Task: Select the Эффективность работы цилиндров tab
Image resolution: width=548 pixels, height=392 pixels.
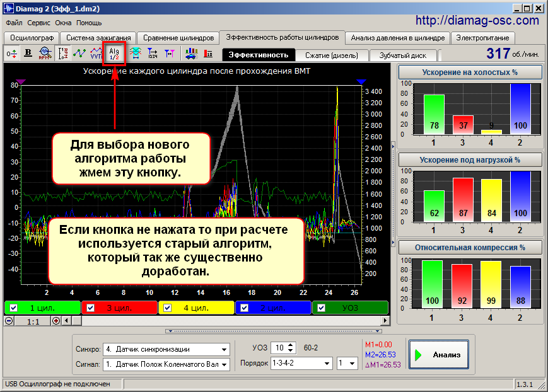Action: click(x=283, y=37)
